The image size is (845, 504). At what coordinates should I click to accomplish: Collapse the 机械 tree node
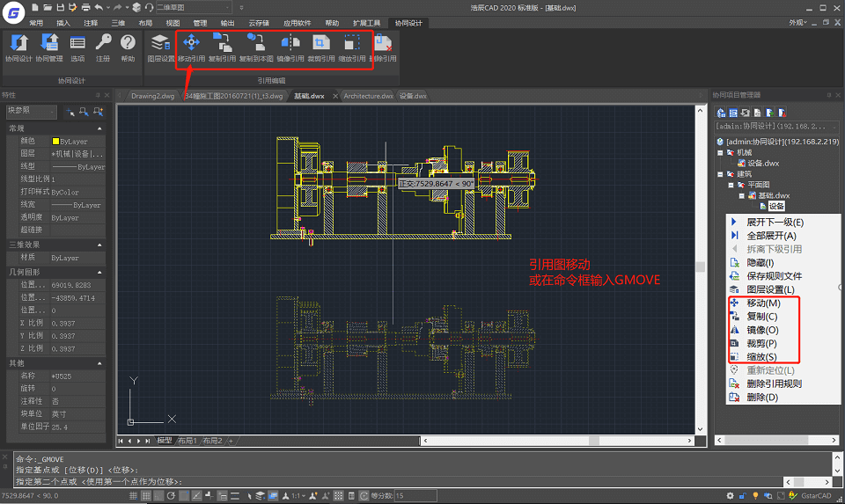(720, 153)
